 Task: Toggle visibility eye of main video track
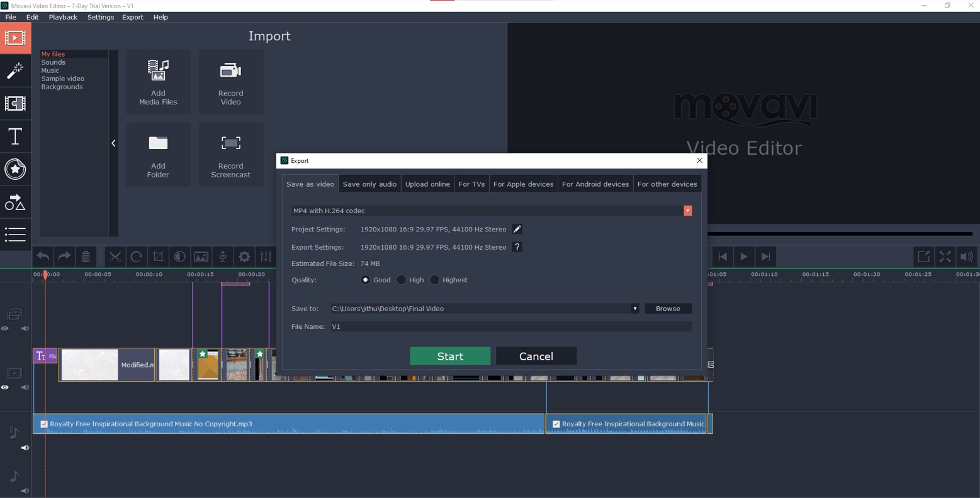click(x=5, y=387)
